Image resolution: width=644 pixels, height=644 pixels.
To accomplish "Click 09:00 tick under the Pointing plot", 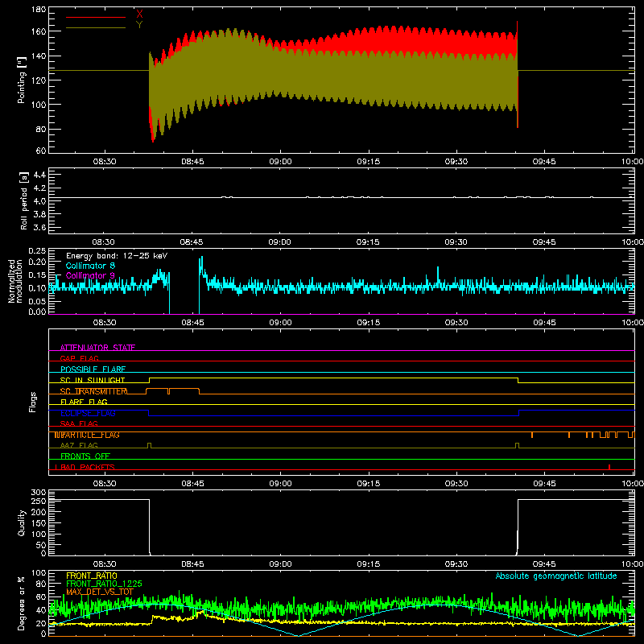I will pyautogui.click(x=280, y=162).
